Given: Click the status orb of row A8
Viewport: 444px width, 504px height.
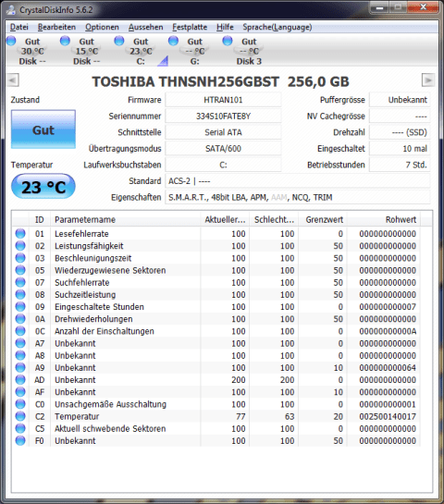Looking at the screenshot, I should pos(20,355).
